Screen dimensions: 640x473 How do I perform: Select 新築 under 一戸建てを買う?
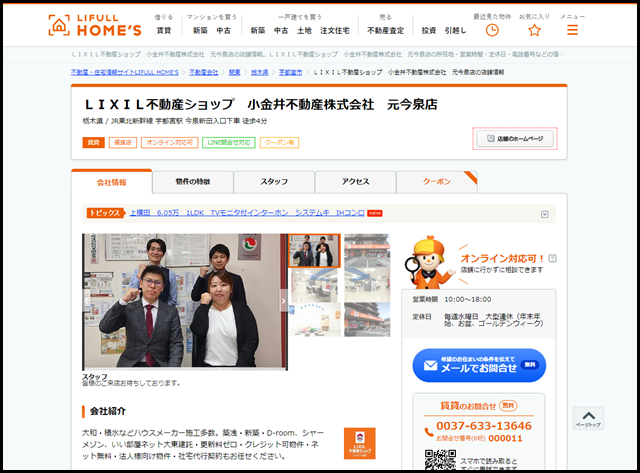point(258,31)
